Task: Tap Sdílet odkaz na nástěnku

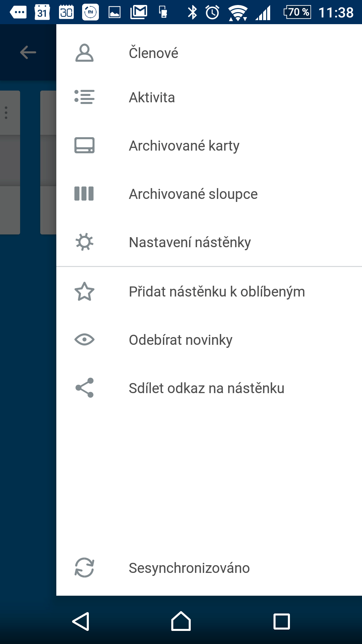Action: point(206,388)
